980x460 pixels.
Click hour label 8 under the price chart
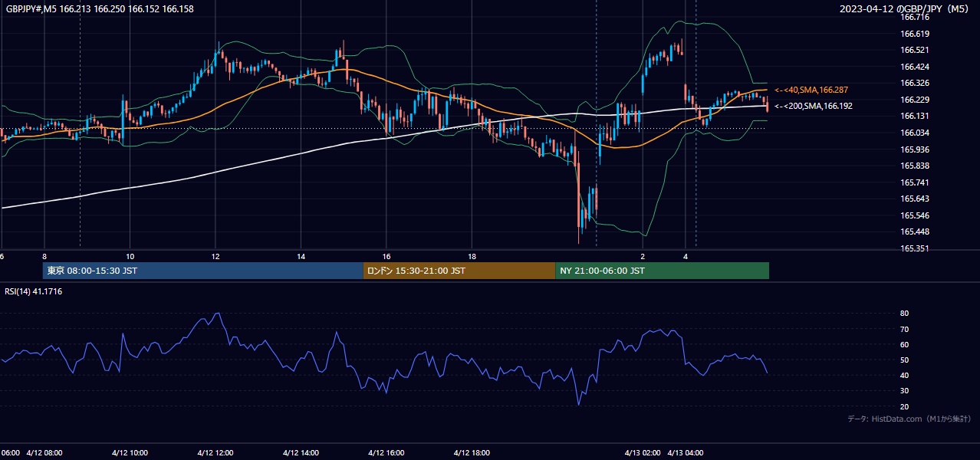pyautogui.click(x=44, y=256)
